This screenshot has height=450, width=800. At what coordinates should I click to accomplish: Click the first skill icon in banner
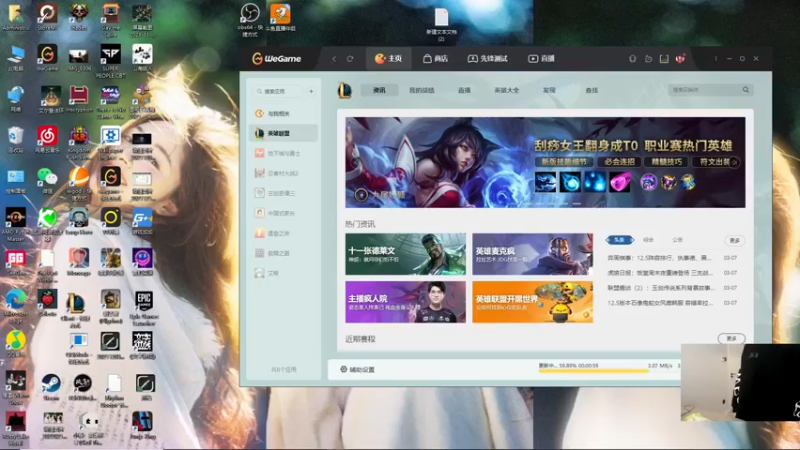pos(545,182)
